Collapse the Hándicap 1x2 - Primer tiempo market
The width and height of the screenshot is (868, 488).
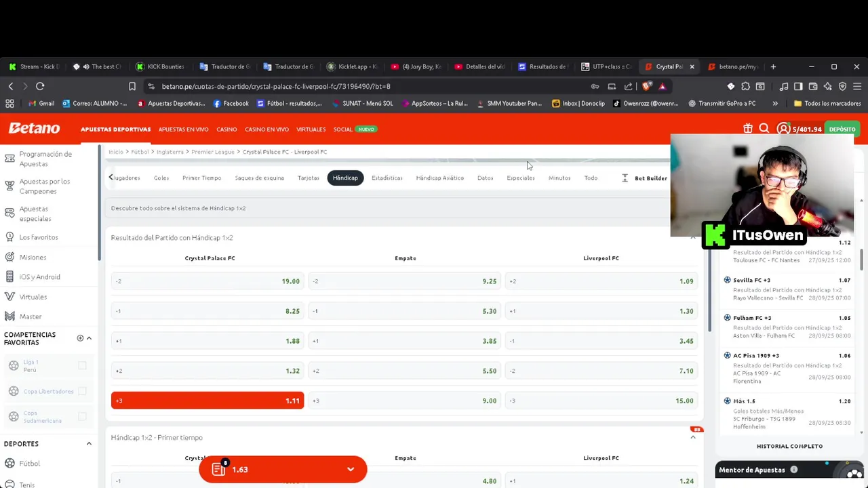(x=693, y=438)
